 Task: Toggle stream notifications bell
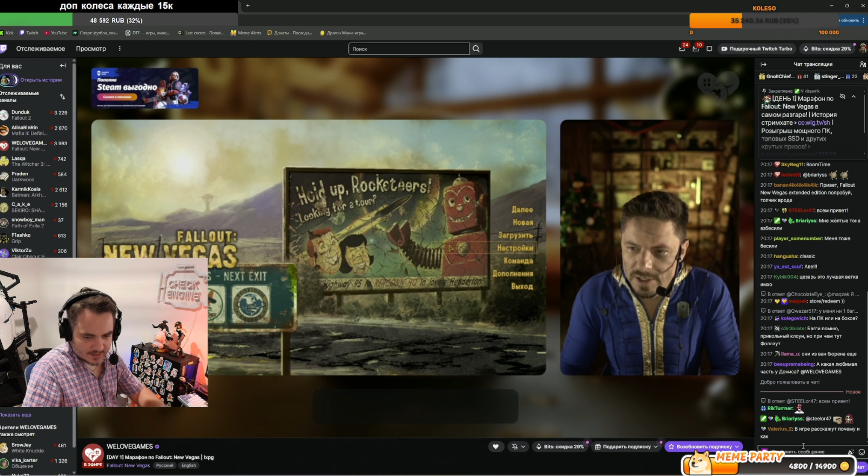tap(515, 447)
